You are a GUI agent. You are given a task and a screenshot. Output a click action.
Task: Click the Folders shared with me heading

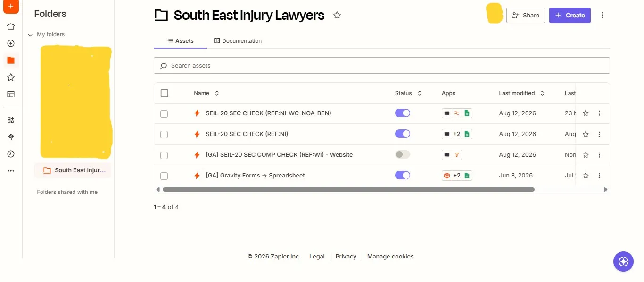click(67, 192)
